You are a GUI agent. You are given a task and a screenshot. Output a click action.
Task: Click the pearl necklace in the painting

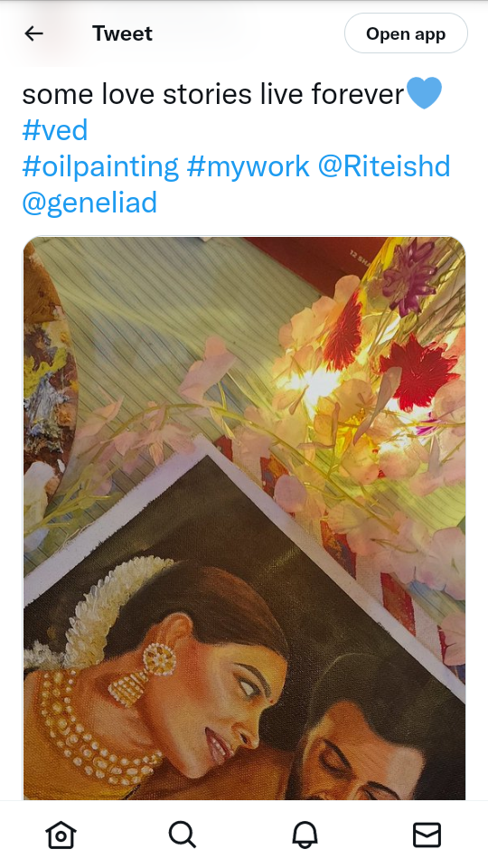pos(94,731)
